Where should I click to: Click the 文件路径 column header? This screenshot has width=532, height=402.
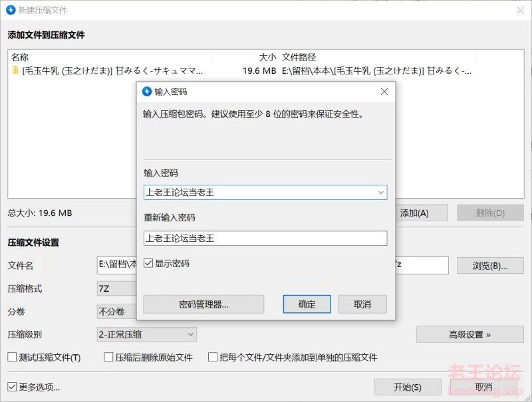coord(377,57)
